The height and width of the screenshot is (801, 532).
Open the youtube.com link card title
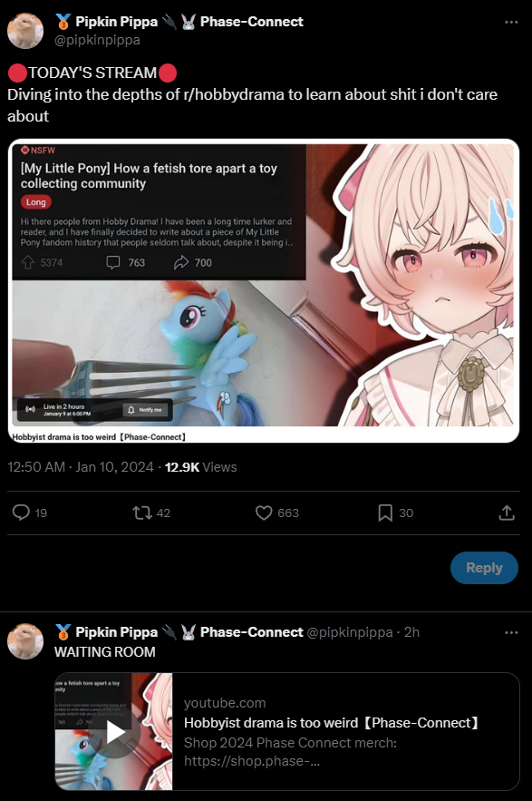pos(332,723)
